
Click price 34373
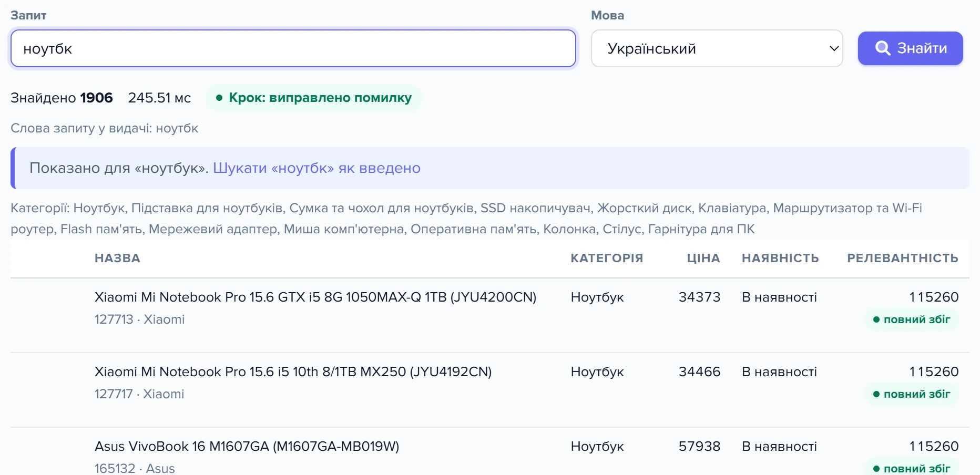pos(699,297)
